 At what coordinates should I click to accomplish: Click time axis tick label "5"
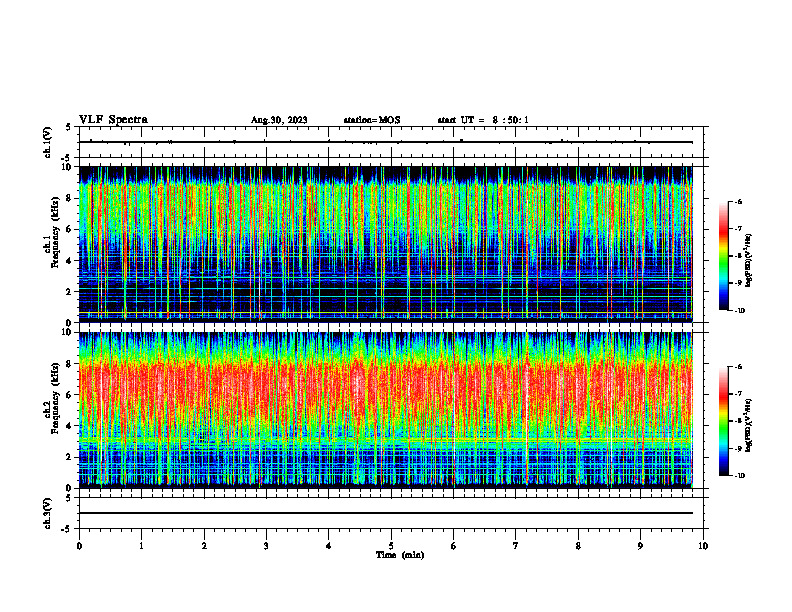pyautogui.click(x=391, y=546)
